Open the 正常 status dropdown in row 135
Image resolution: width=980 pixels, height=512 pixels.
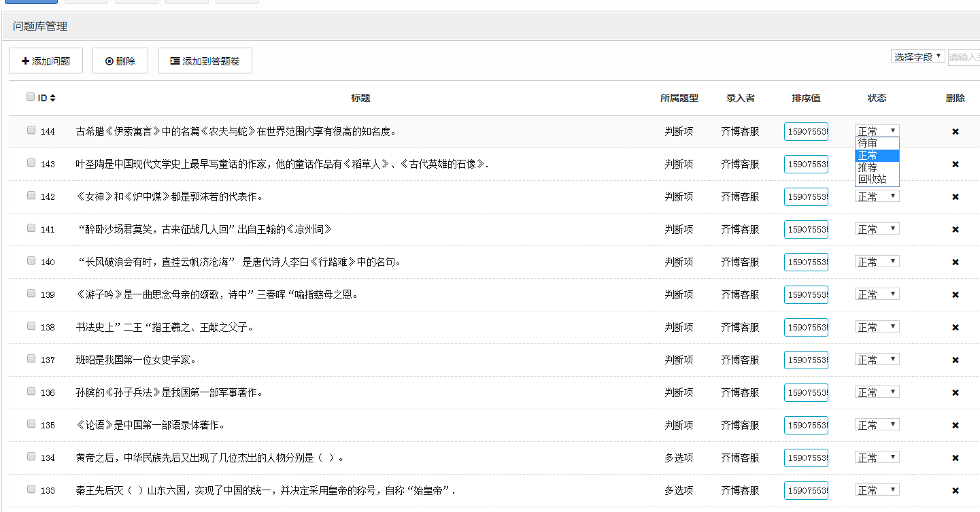[x=877, y=425]
